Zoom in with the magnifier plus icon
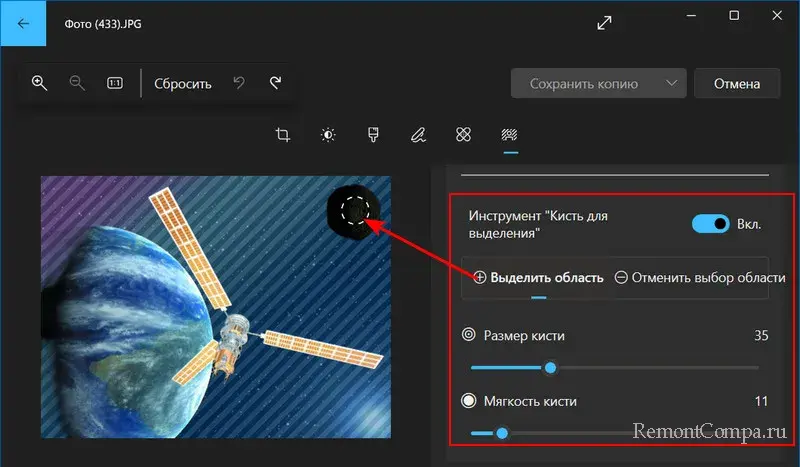The image size is (800, 467). [x=40, y=83]
